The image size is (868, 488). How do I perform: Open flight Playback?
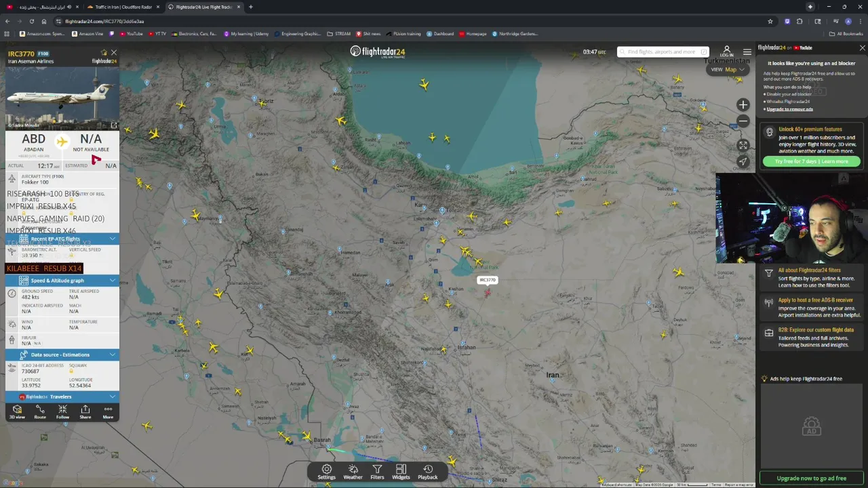428,472
